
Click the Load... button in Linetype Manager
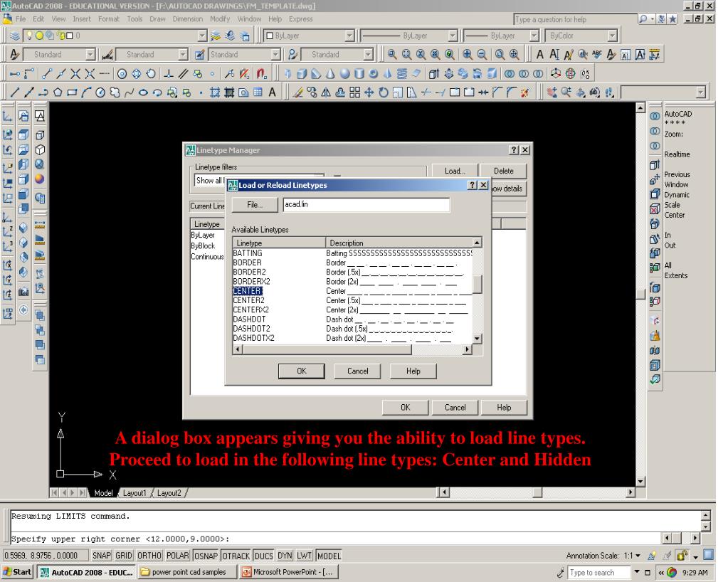[455, 171]
